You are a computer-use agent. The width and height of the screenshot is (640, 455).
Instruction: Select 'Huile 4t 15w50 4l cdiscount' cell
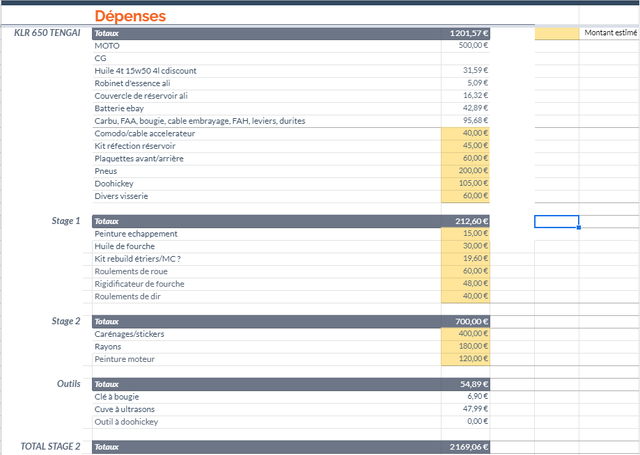tap(267, 71)
